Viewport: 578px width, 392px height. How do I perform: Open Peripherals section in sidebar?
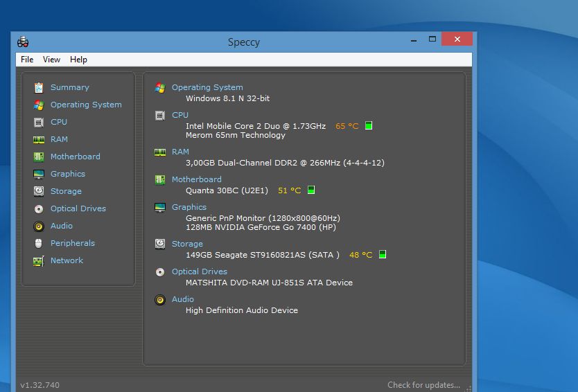73,243
